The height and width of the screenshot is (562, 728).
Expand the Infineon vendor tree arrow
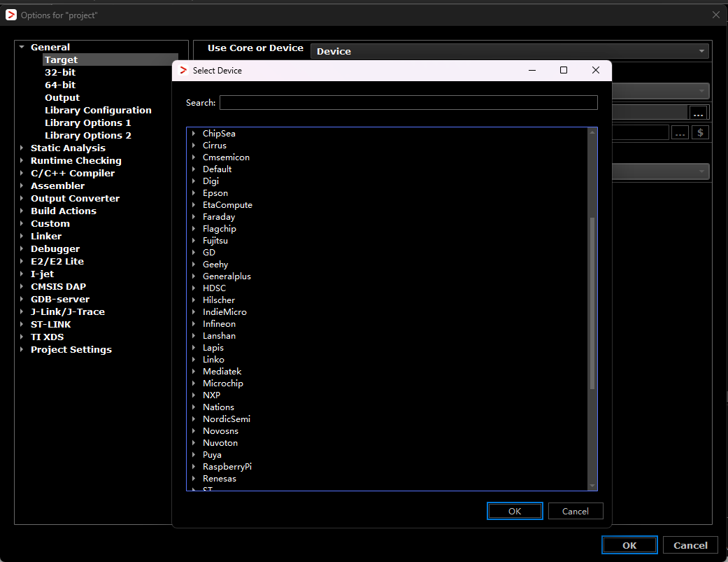point(194,324)
